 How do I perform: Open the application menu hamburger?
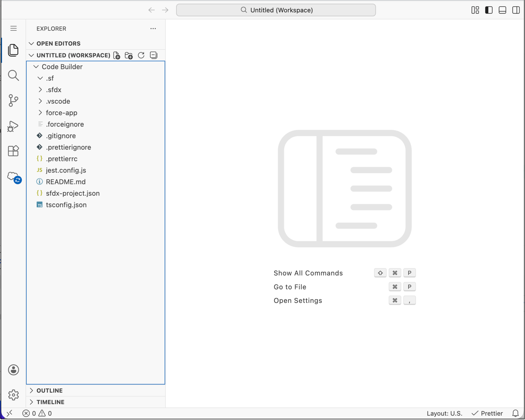pos(13,28)
